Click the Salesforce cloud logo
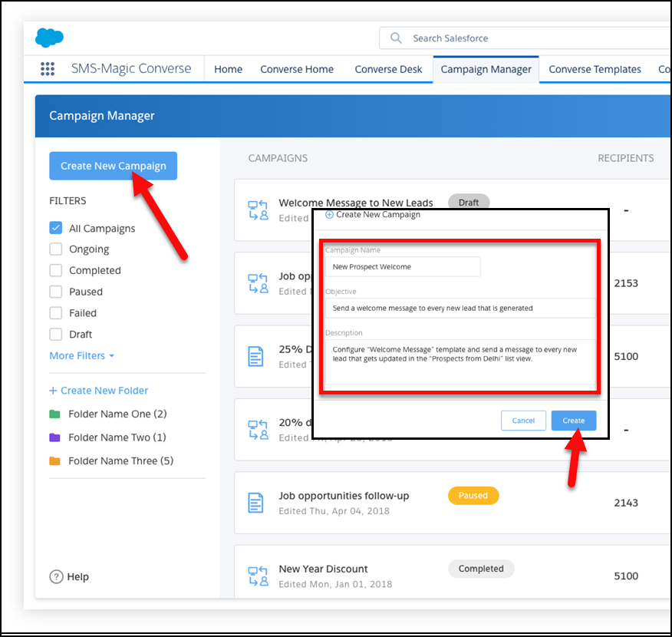This screenshot has height=637, width=672. pos(49,38)
